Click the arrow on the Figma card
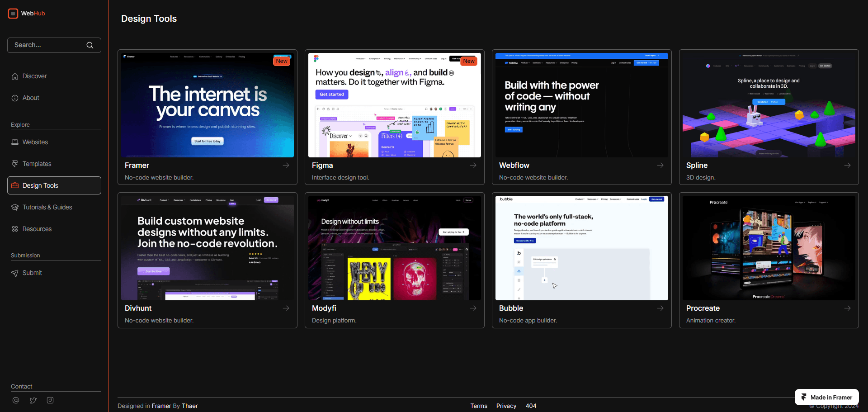This screenshot has width=868, height=412. [473, 166]
